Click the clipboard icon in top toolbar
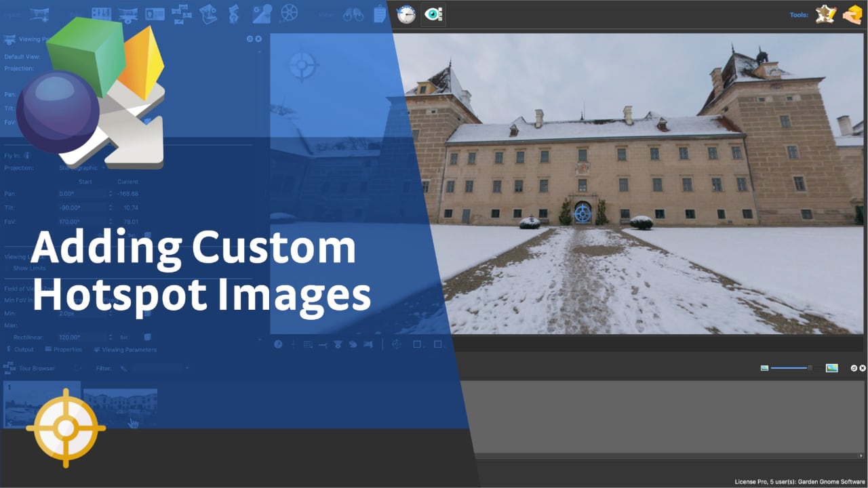868x488 pixels. pyautogui.click(x=380, y=14)
